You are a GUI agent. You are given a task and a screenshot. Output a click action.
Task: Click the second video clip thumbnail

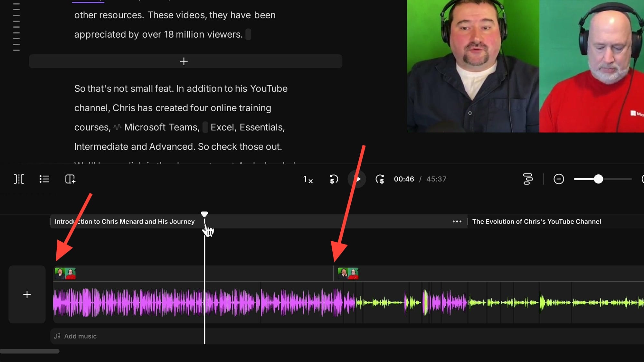tap(348, 274)
